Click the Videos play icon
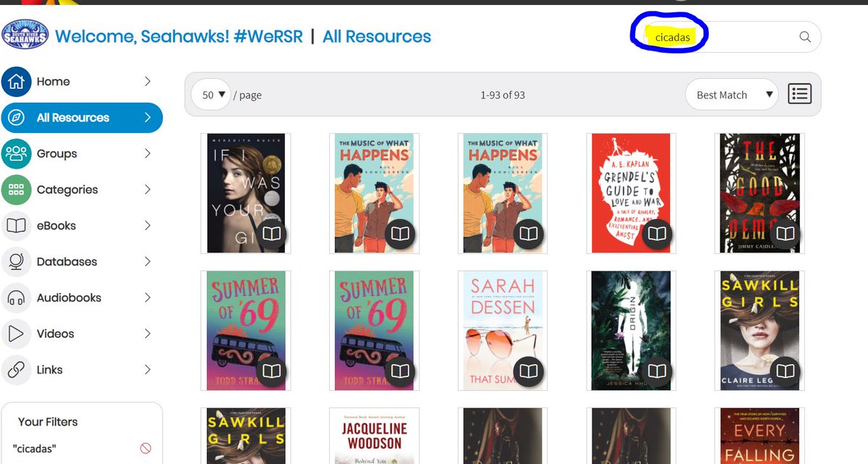The image size is (868, 464). (16, 334)
